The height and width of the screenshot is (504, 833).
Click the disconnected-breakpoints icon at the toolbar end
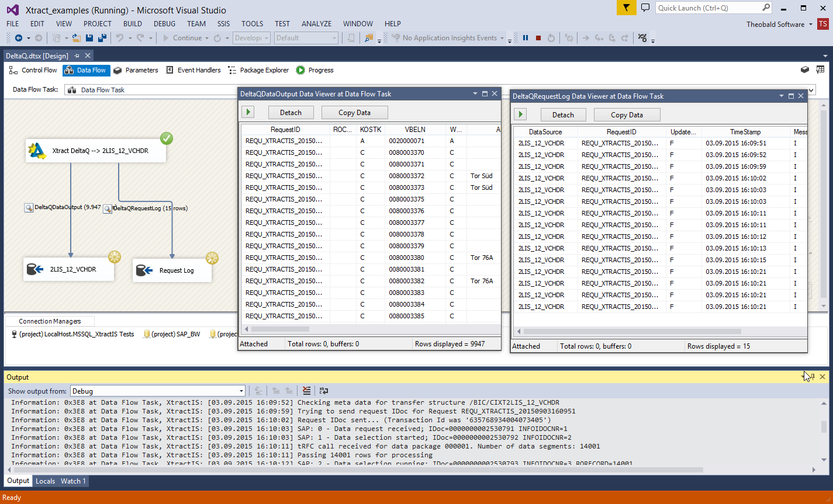coord(642,38)
